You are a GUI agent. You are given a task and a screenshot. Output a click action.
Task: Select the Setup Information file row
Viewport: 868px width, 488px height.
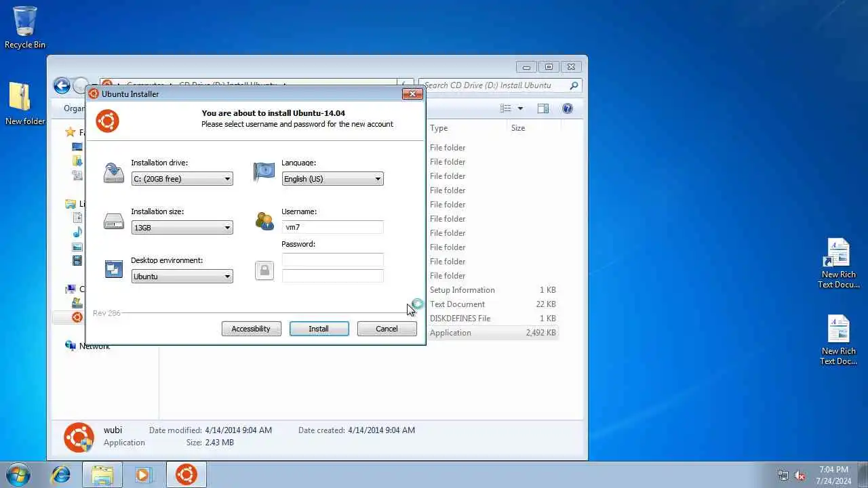[x=493, y=290]
